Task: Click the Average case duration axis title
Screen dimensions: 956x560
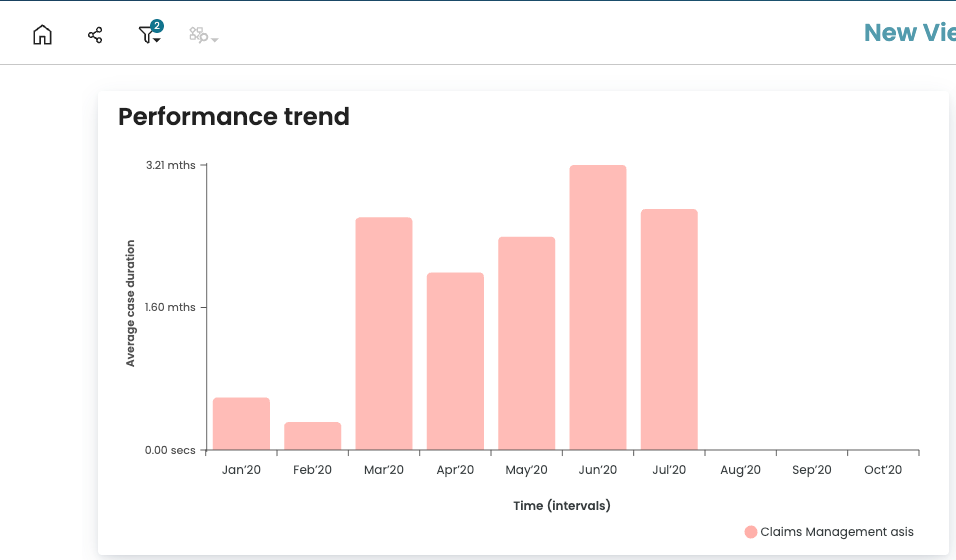Action: coord(131,303)
